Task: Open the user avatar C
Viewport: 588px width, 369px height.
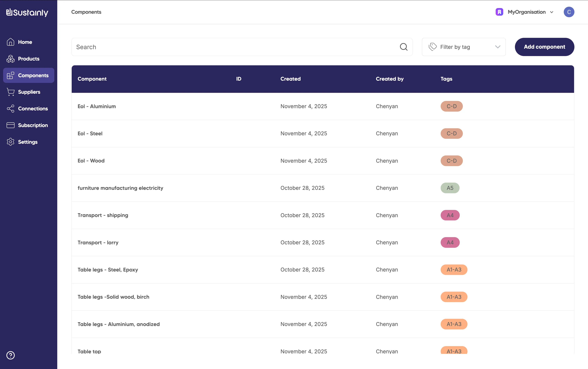Action: pos(569,12)
